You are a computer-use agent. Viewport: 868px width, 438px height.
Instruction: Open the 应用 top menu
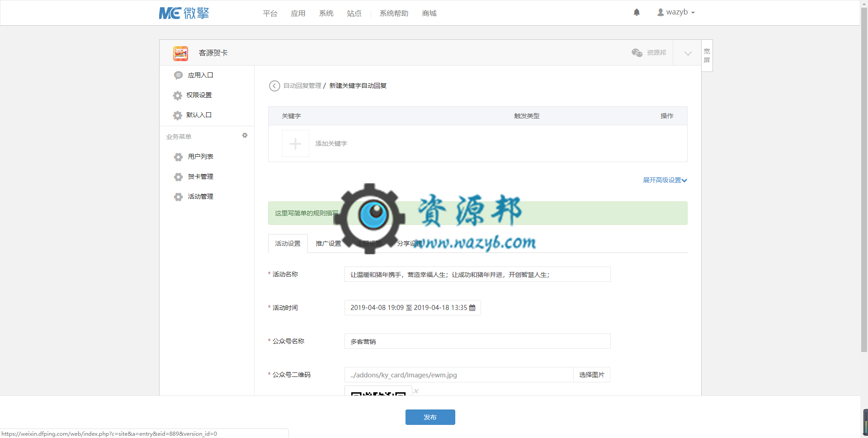click(x=298, y=13)
